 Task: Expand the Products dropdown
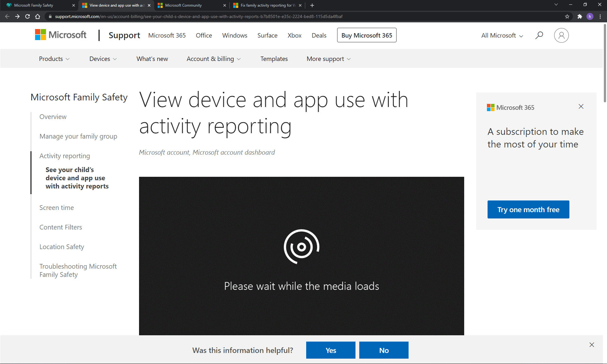click(x=54, y=59)
